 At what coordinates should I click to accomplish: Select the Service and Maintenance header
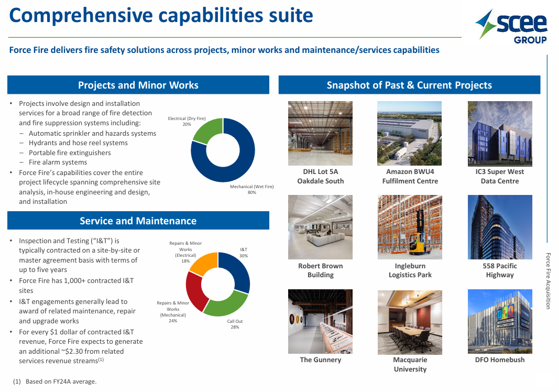tap(138, 221)
